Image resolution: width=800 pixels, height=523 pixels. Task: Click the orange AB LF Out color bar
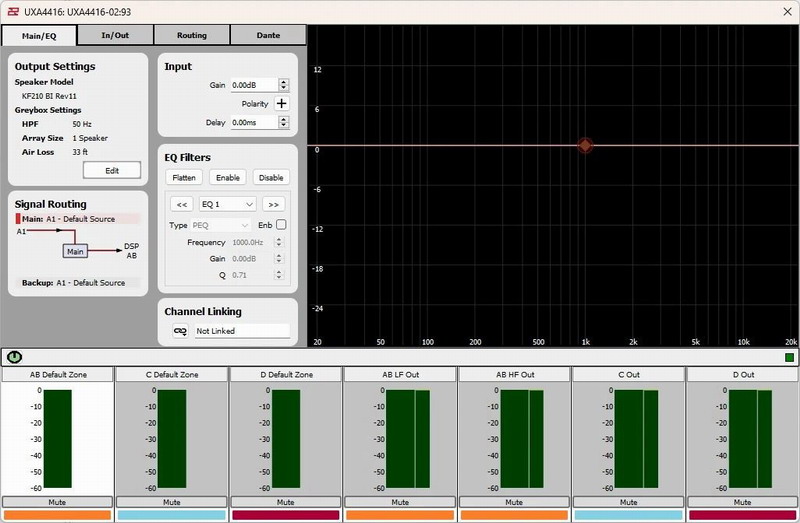[399, 515]
